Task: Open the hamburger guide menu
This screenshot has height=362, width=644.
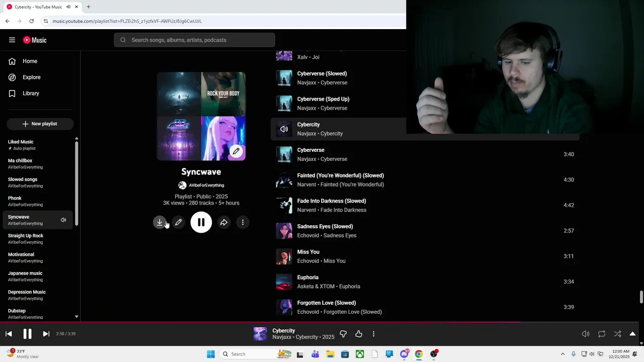Action: point(12,40)
